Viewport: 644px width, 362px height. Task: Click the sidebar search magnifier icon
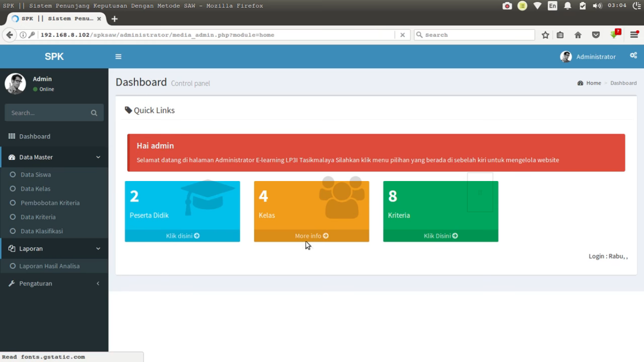pyautogui.click(x=94, y=113)
